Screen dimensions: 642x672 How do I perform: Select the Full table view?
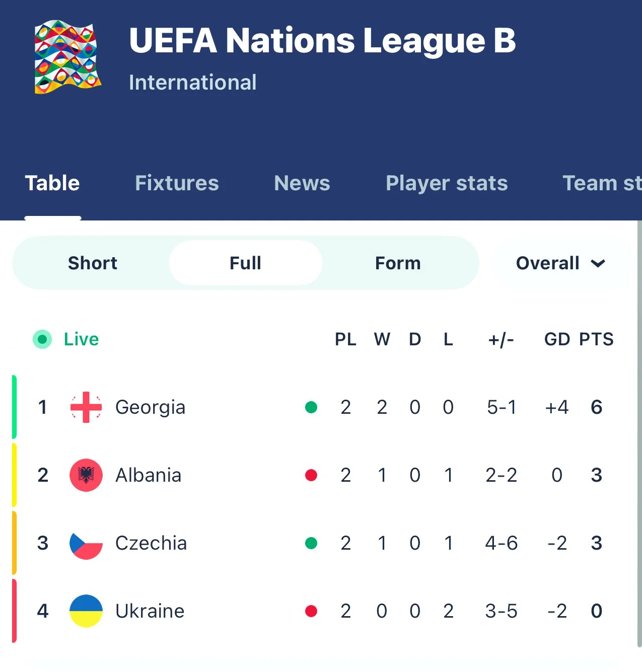(x=245, y=263)
